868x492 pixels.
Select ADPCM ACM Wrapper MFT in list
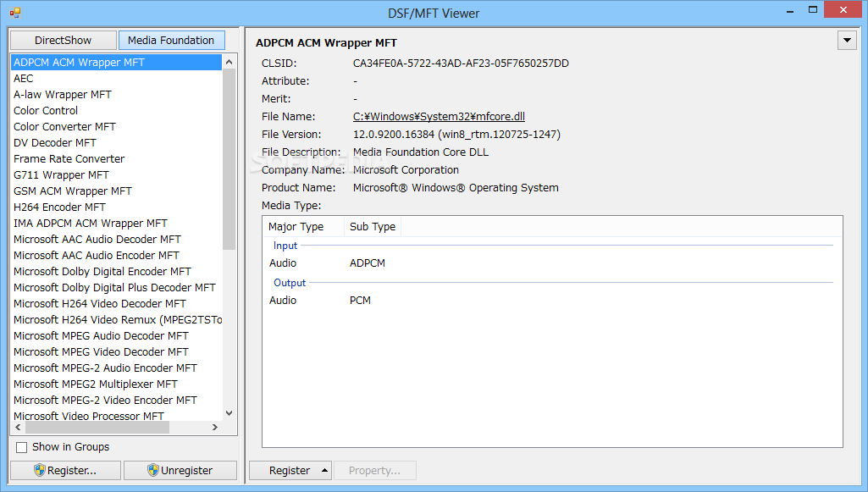click(116, 63)
